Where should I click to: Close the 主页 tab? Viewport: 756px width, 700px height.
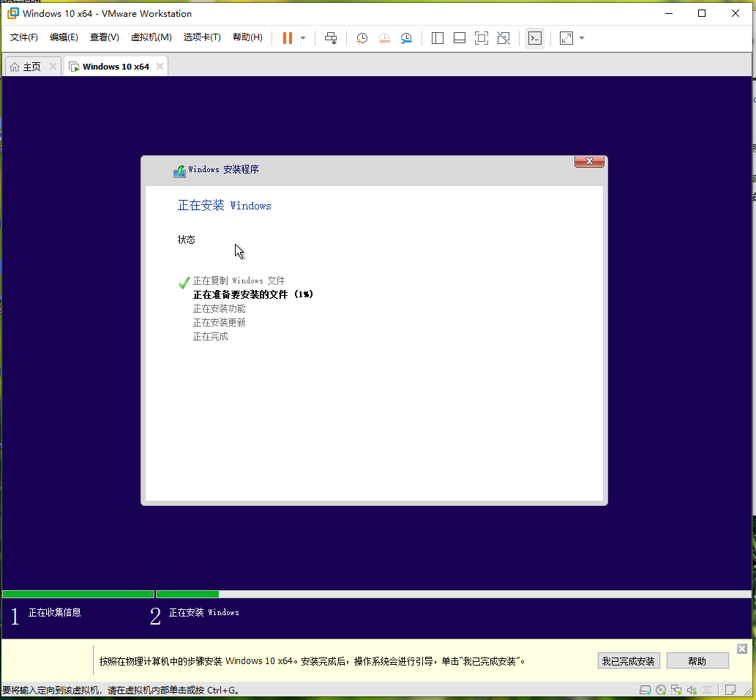click(x=53, y=66)
